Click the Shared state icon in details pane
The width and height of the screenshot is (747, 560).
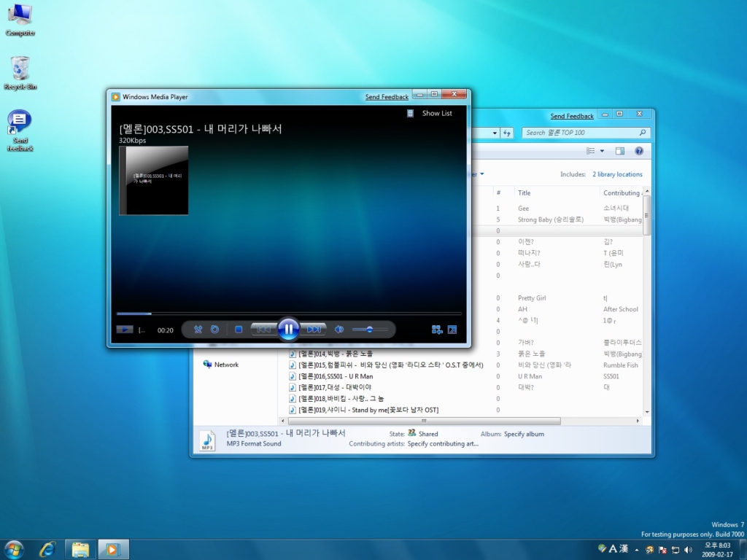tap(412, 433)
